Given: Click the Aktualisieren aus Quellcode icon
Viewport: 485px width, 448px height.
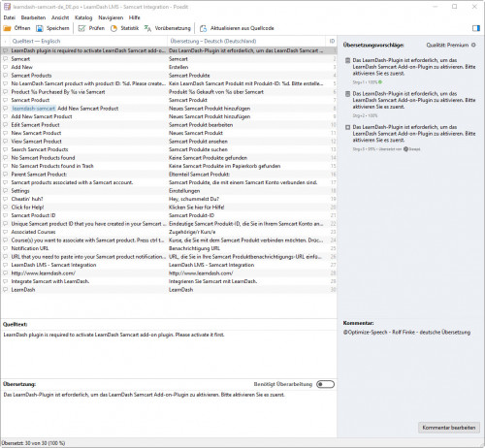Looking at the screenshot, I should 203,28.
